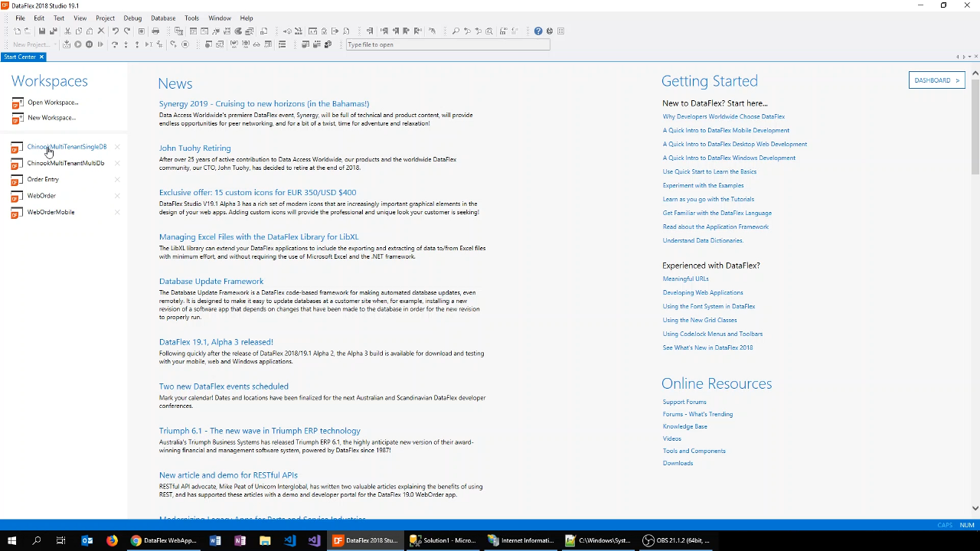Screen dimensions: 980x551
Task: Click the Print icon in the toolbar
Action: (155, 31)
